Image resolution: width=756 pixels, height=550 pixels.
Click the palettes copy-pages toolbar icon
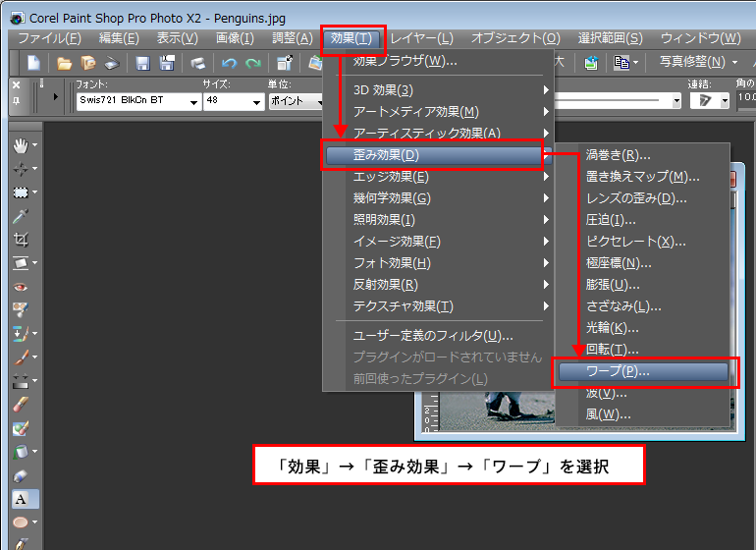(621, 62)
